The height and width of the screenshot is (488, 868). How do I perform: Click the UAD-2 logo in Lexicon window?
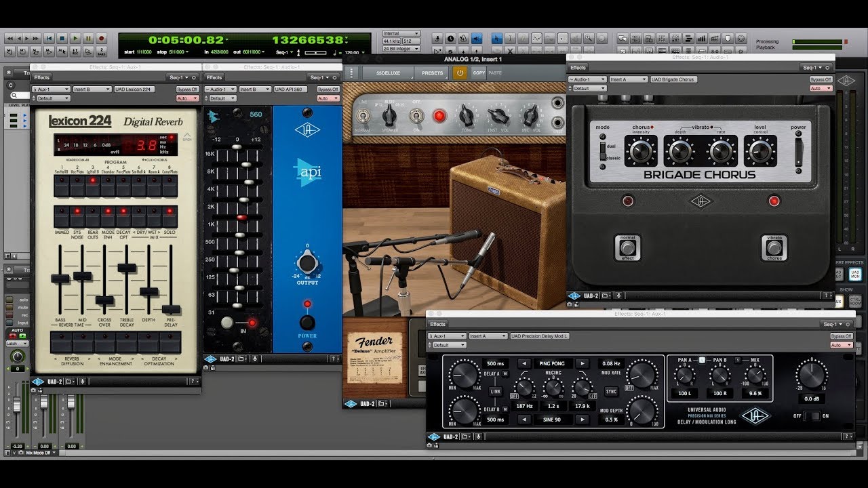click(x=39, y=382)
